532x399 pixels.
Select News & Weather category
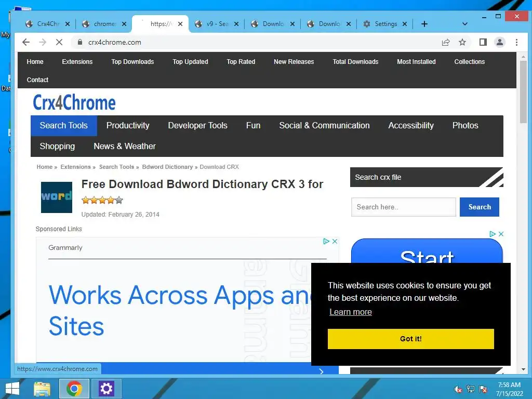pos(125,146)
